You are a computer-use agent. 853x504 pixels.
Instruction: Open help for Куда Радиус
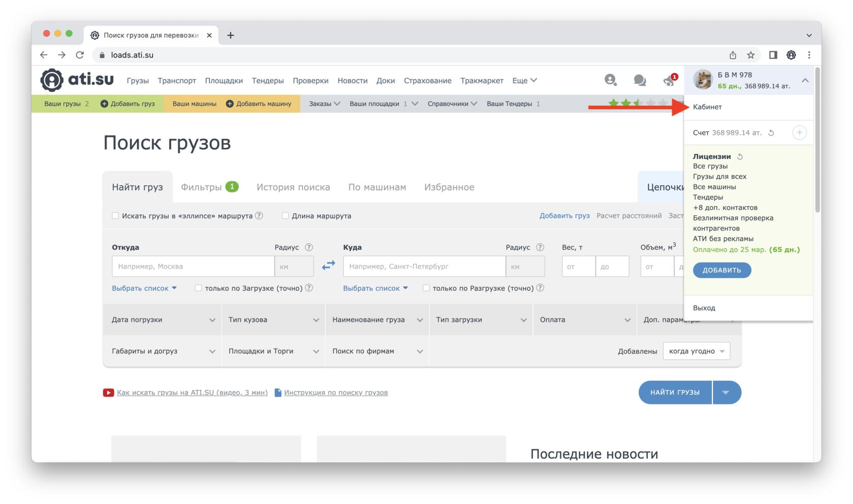(540, 247)
